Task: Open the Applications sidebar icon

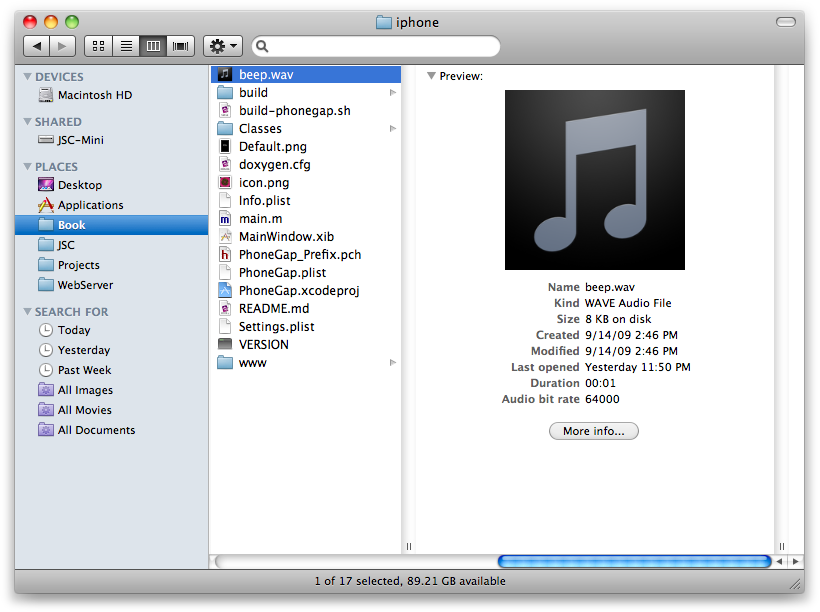Action: 46,205
